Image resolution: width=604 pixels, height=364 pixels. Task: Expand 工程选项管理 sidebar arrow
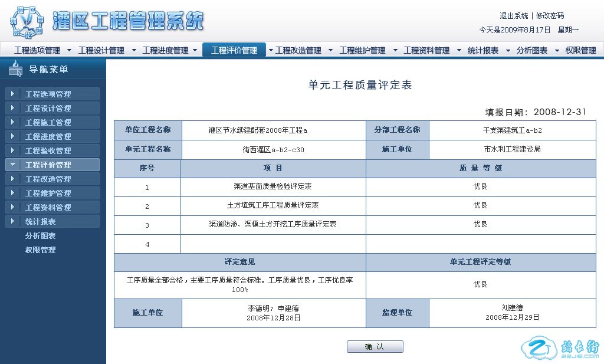click(x=12, y=94)
